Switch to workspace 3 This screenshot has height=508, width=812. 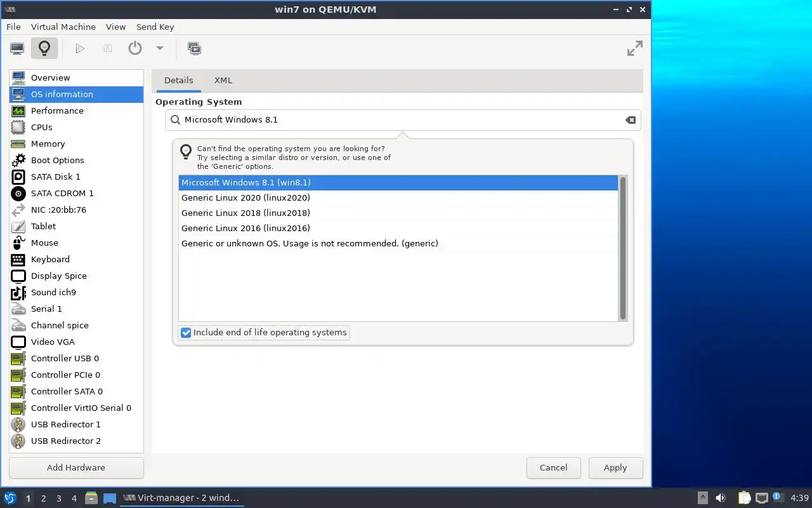coord(59,498)
